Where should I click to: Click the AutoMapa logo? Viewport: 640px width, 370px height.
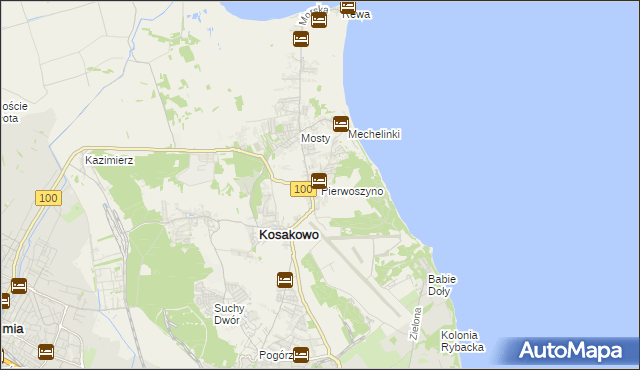pyautogui.click(x=570, y=351)
